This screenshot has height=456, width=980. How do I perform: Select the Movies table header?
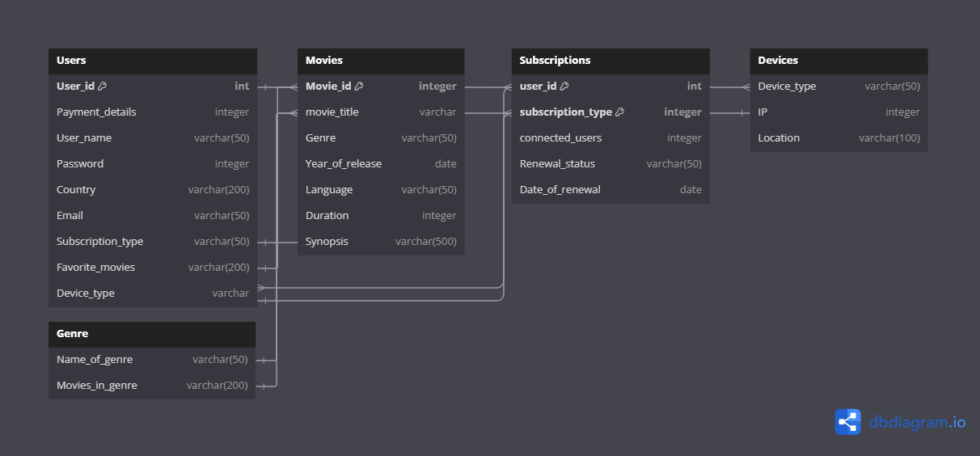pyautogui.click(x=381, y=61)
